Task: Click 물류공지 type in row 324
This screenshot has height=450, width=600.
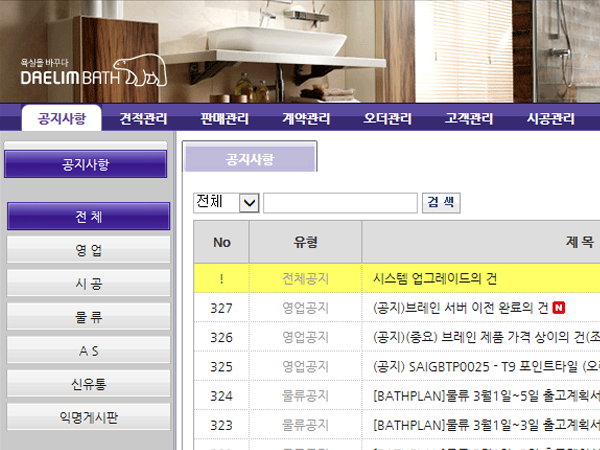Action: coord(305,396)
